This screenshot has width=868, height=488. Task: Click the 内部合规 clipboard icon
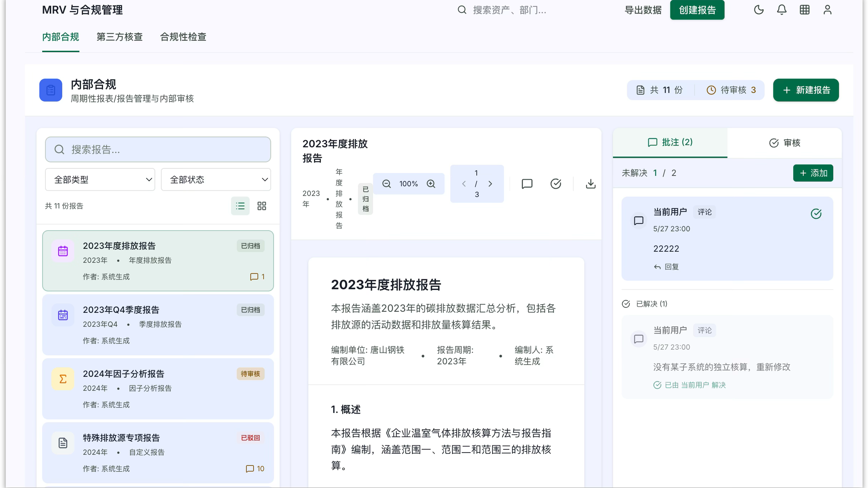51,90
